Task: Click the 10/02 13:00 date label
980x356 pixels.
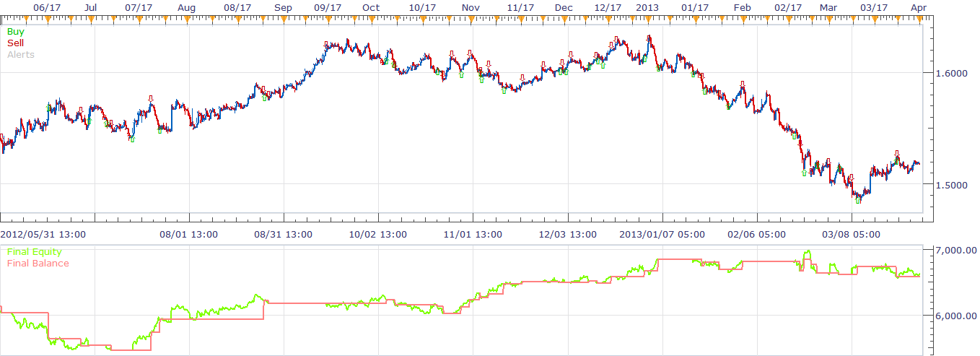Action: [377, 234]
